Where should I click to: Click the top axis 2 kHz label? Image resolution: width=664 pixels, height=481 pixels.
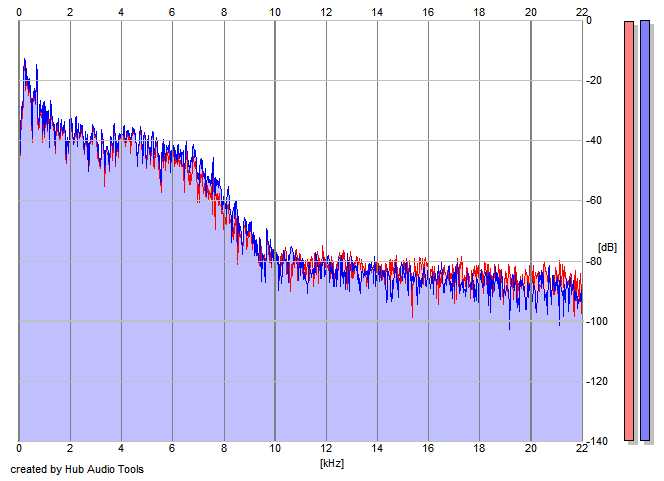click(x=70, y=12)
